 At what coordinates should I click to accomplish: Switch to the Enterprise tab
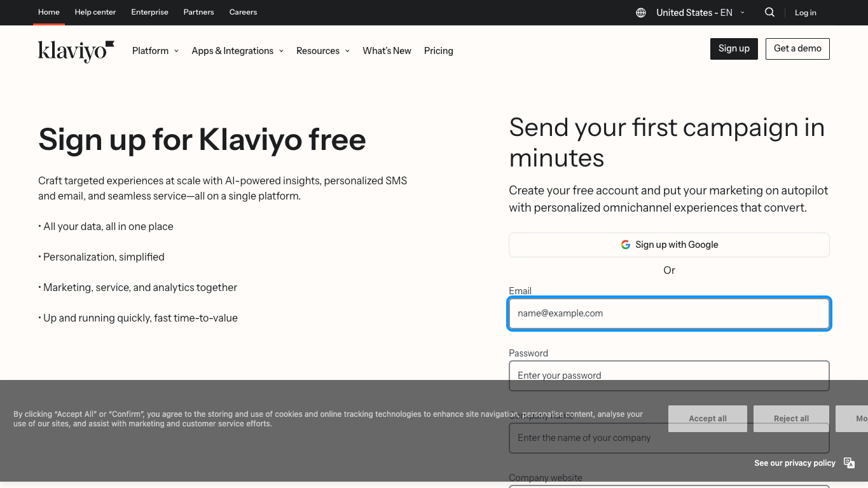click(x=150, y=12)
